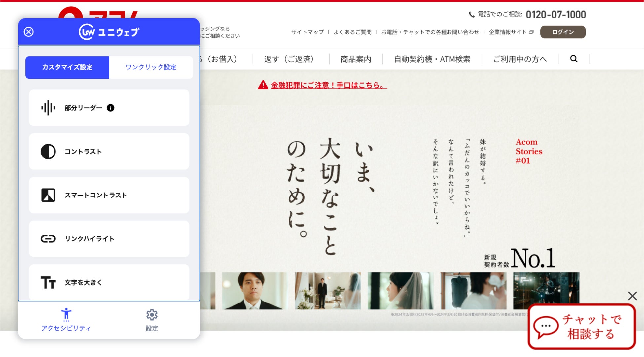Expand the 商品案内 navigation menu
The height and width of the screenshot is (357, 644).
pos(356,59)
